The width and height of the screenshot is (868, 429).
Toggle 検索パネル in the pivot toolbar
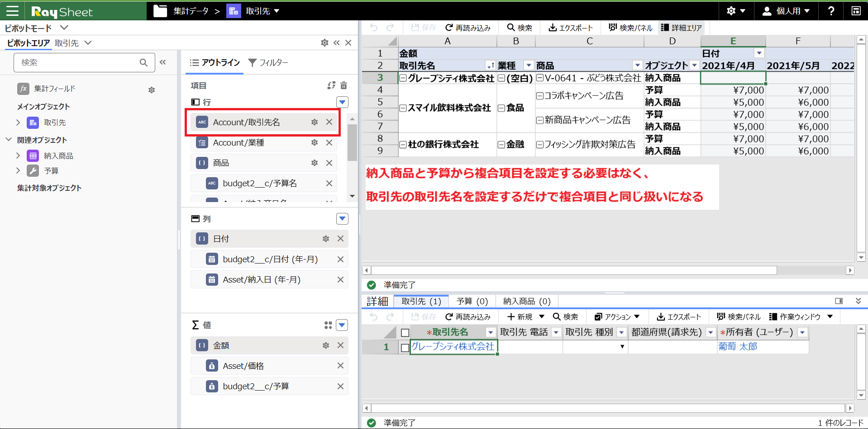(x=630, y=28)
